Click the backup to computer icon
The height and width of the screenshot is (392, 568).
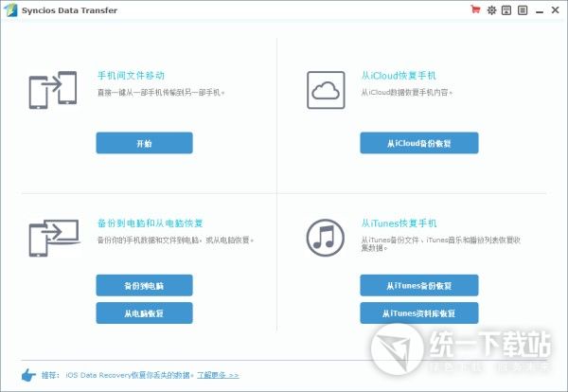point(54,238)
